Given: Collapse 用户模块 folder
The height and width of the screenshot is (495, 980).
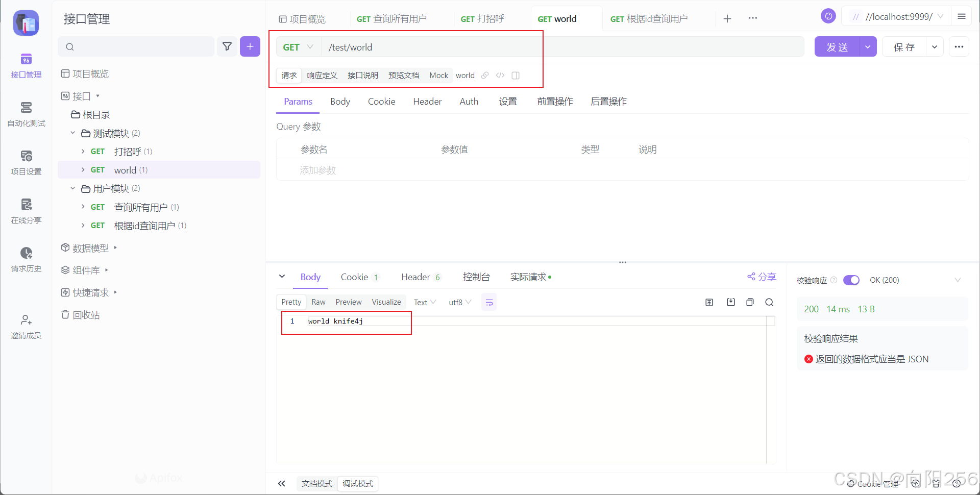Looking at the screenshot, I should 72,188.
